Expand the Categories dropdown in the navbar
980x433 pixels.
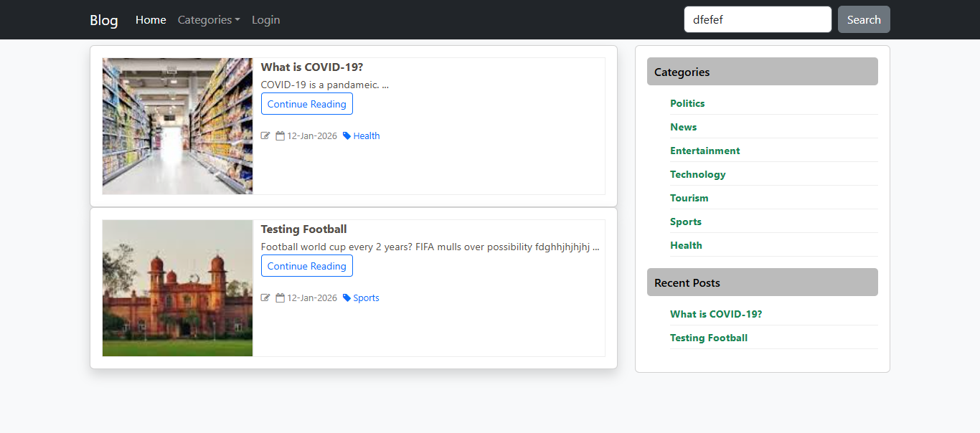[x=209, y=20]
